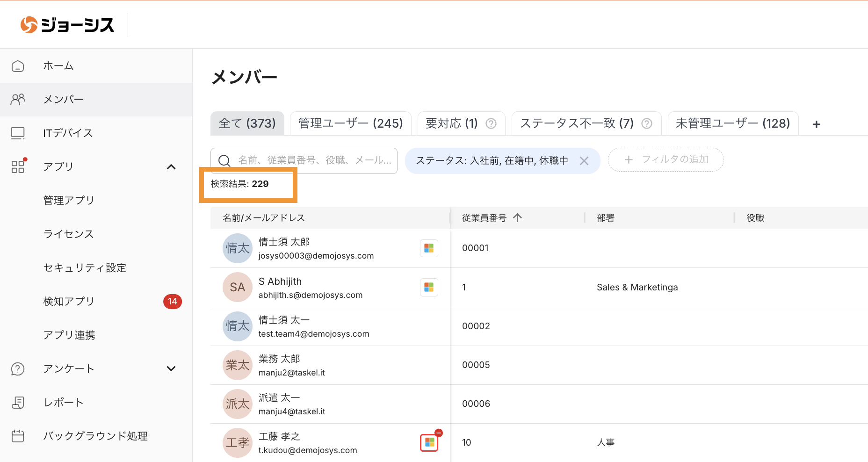Open the レポート report icon in sidebar
The height and width of the screenshot is (462, 868).
(x=18, y=403)
